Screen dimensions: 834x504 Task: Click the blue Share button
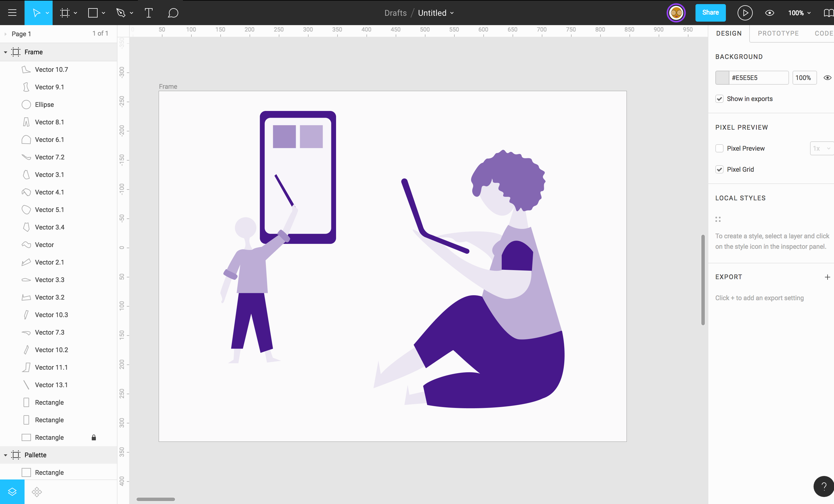710,13
